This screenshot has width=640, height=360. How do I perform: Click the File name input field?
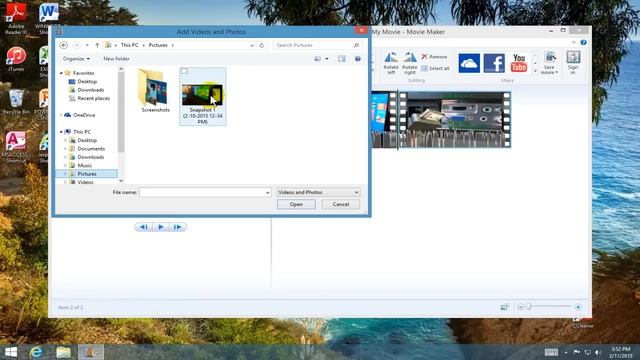(202, 192)
